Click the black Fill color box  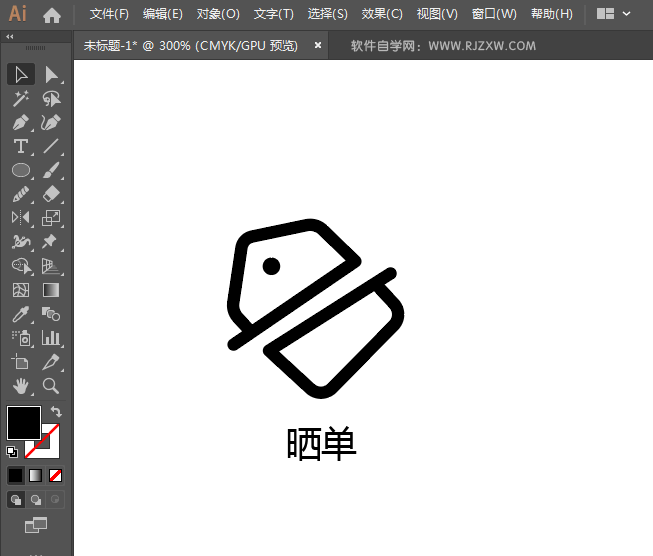coord(24,423)
